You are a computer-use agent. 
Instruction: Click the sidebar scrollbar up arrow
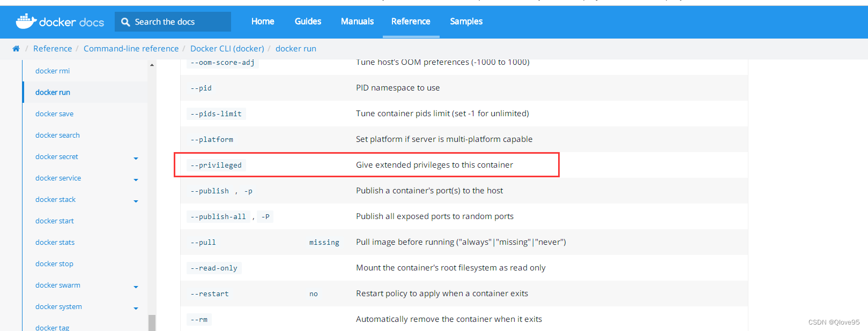coord(152,65)
